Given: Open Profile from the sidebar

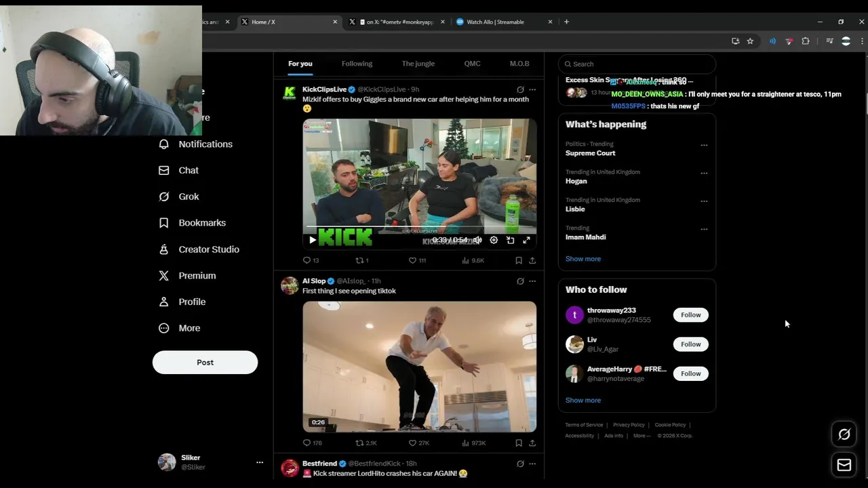Looking at the screenshot, I should pyautogui.click(x=182, y=302).
